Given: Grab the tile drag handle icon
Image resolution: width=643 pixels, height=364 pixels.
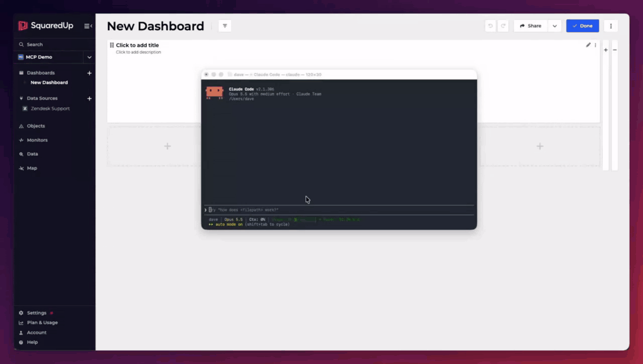Looking at the screenshot, I should tap(112, 45).
